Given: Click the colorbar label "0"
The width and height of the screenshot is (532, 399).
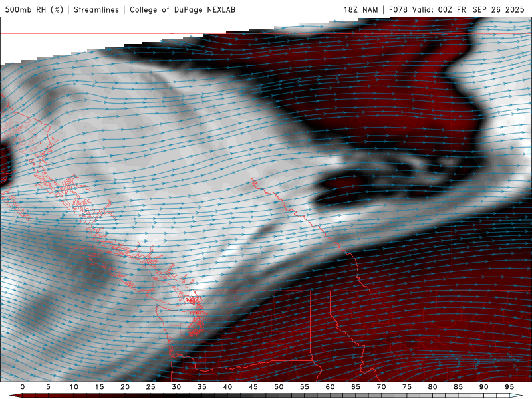Looking at the screenshot, I should [23, 387].
